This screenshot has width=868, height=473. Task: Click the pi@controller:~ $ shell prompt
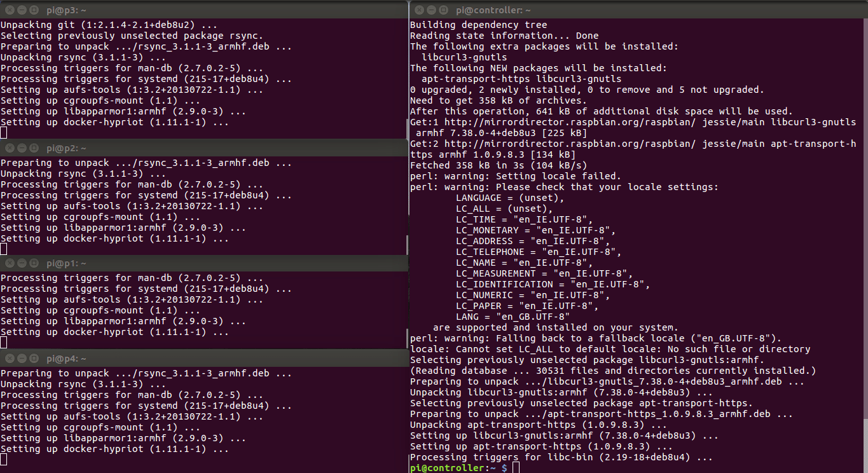click(x=458, y=468)
